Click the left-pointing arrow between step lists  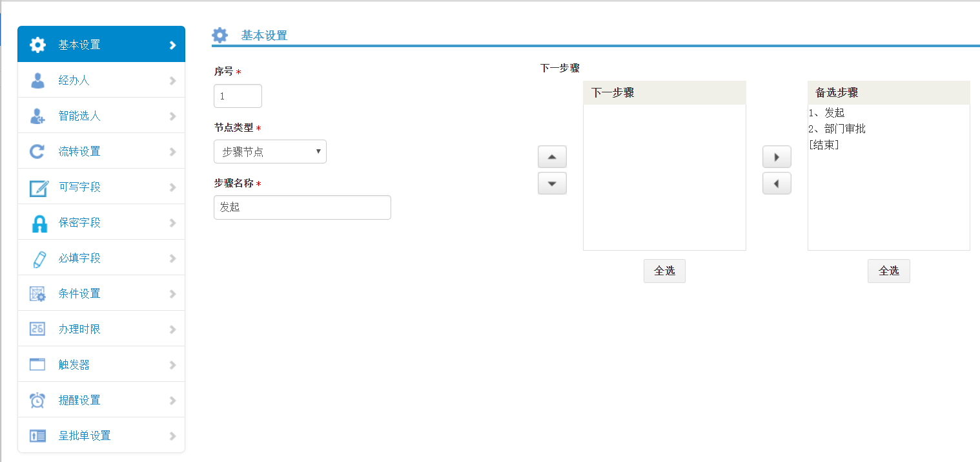point(777,184)
